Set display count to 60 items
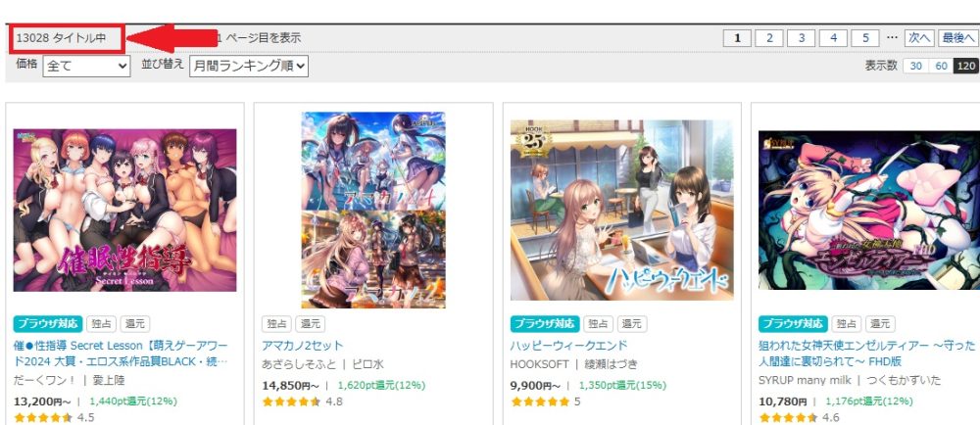This screenshot has width=980, height=425. (x=941, y=67)
